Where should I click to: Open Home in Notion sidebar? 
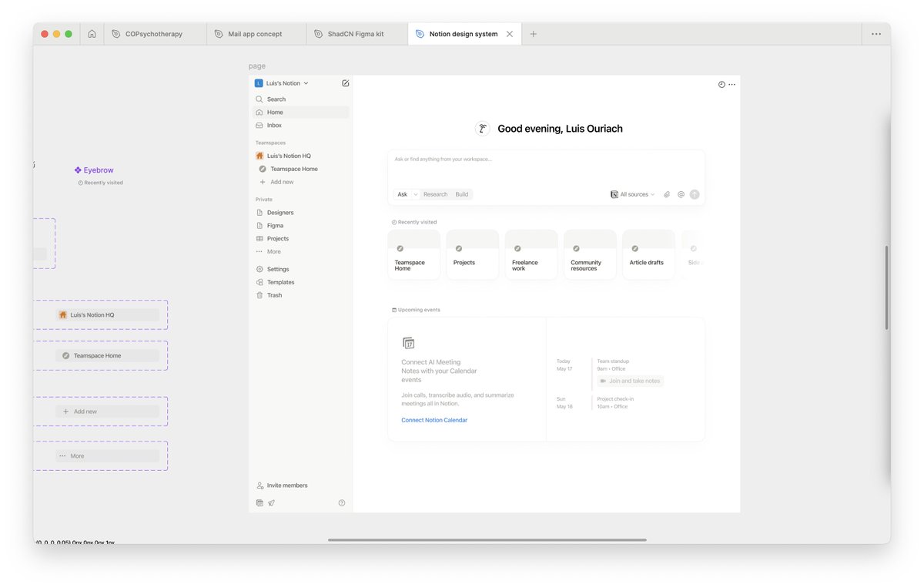(302, 113)
